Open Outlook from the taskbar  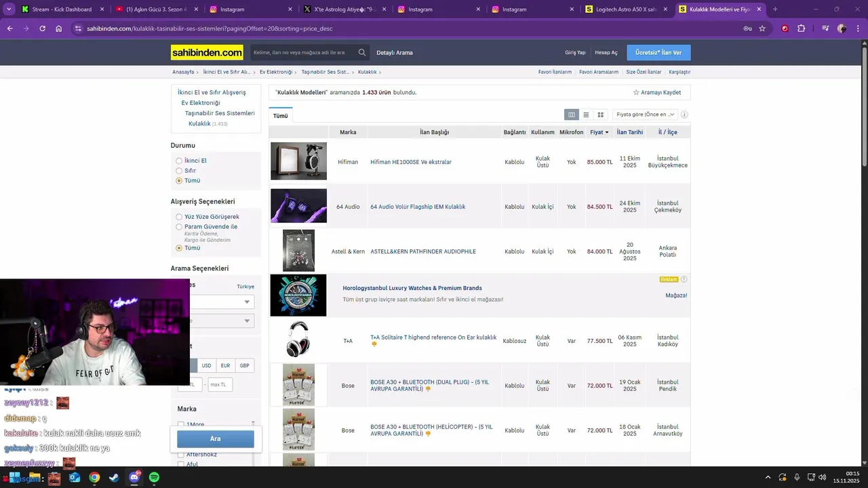point(75,478)
